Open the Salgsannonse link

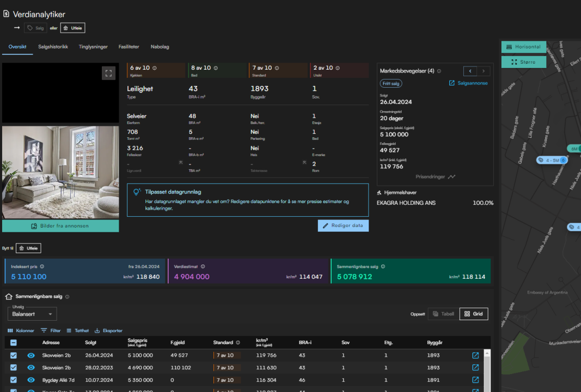pyautogui.click(x=468, y=83)
